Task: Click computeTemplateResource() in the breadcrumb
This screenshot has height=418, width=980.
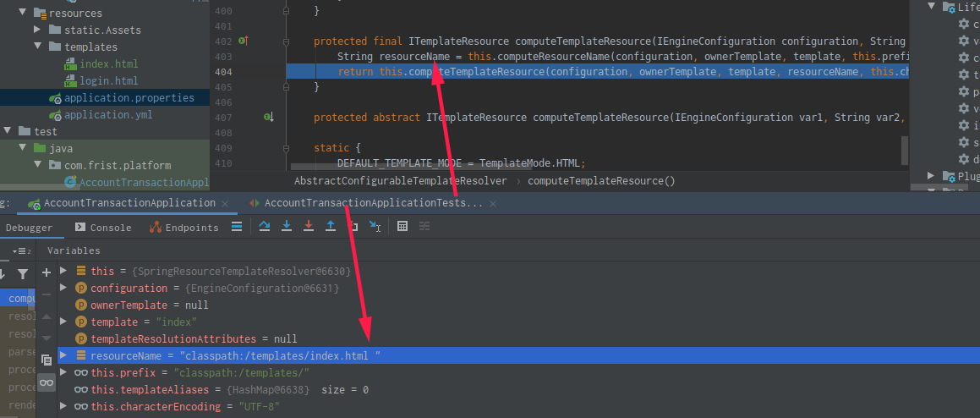Action: point(602,181)
